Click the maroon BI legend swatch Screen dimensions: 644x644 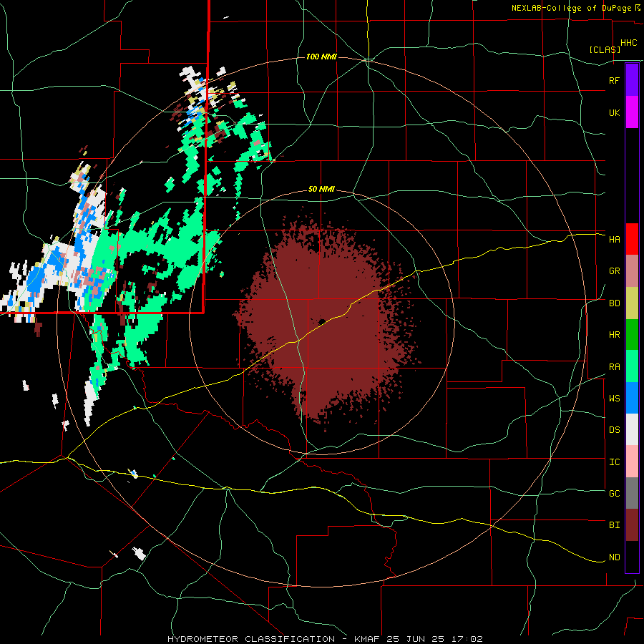[x=632, y=525]
